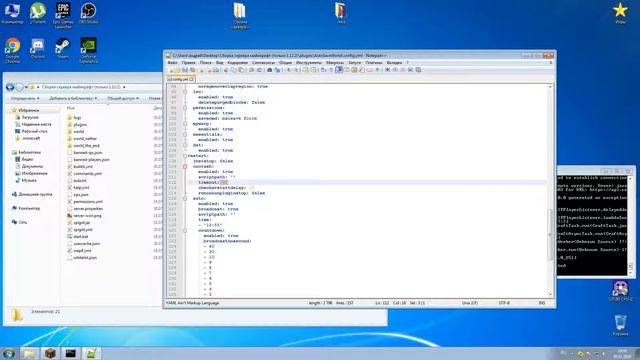Viewport: 640px width, 360px height.
Task: Click the YAML language field in status bar
Action: pyautogui.click(x=193, y=303)
